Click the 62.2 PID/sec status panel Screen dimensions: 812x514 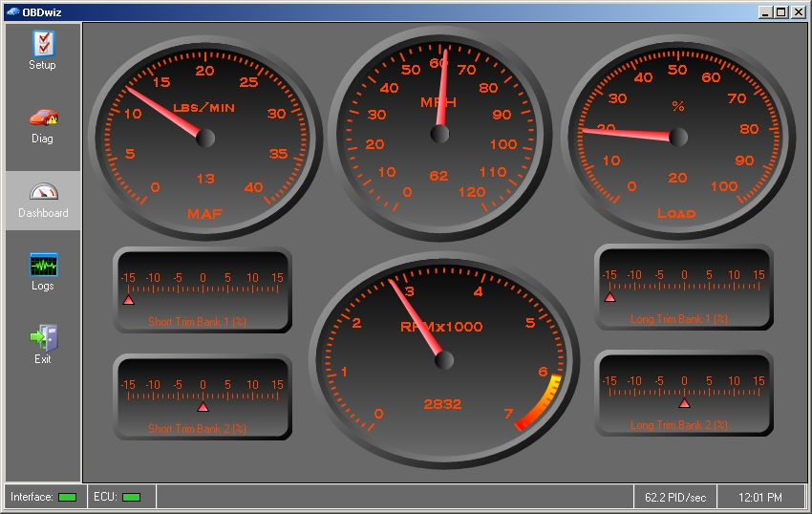[x=675, y=498]
